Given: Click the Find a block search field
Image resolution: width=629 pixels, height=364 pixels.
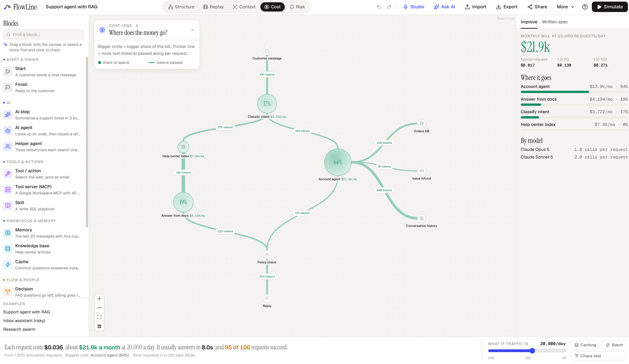Looking at the screenshot, I should click(44, 34).
